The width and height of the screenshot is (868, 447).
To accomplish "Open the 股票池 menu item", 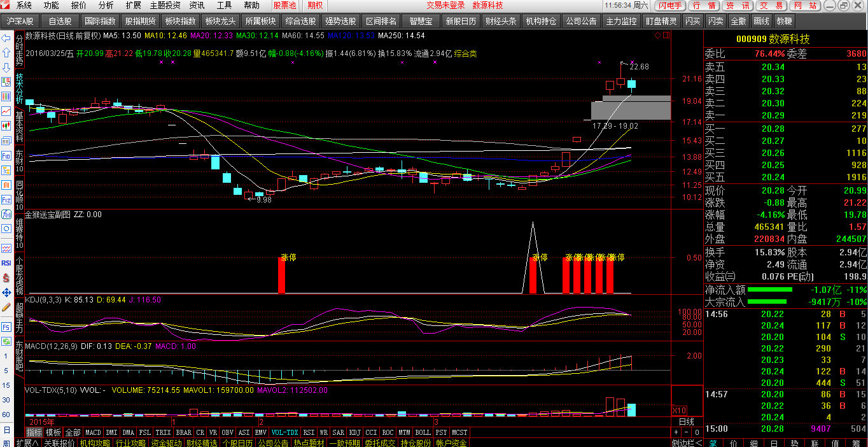I will [x=284, y=5].
